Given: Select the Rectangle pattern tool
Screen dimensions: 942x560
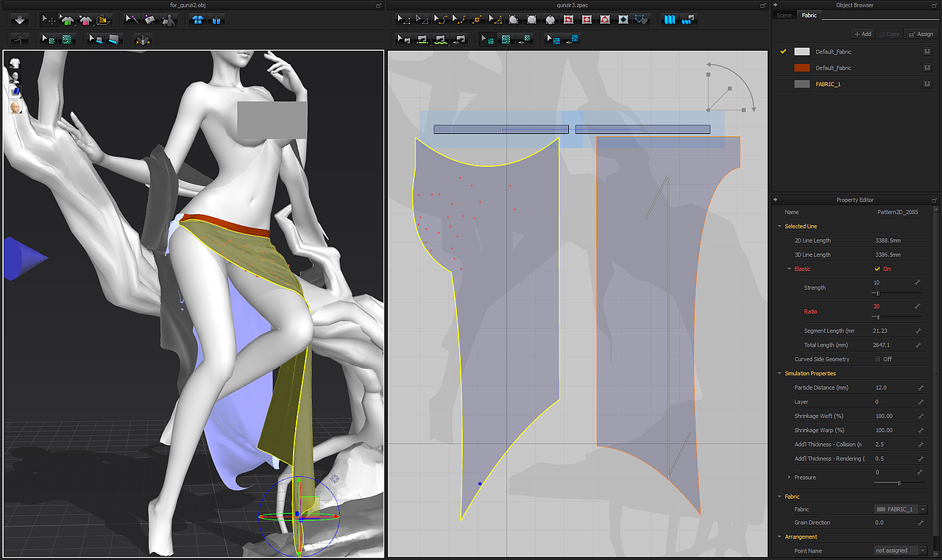Looking at the screenshot, I should [531, 20].
